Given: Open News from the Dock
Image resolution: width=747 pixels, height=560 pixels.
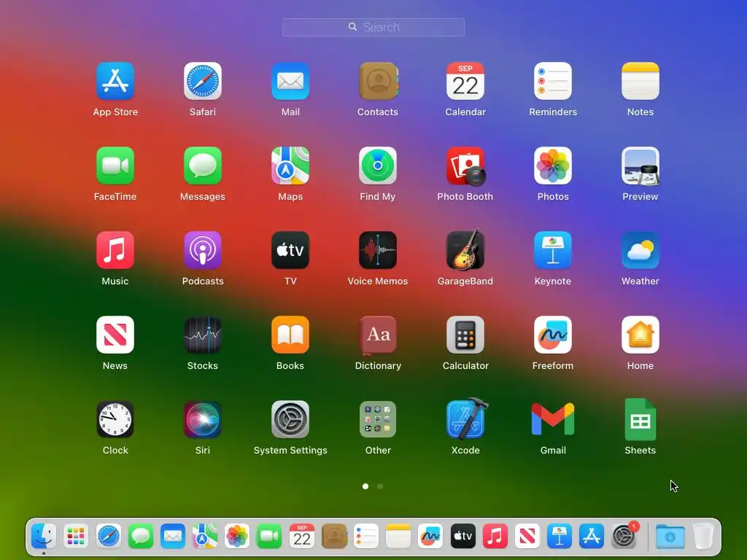Looking at the screenshot, I should (527, 536).
